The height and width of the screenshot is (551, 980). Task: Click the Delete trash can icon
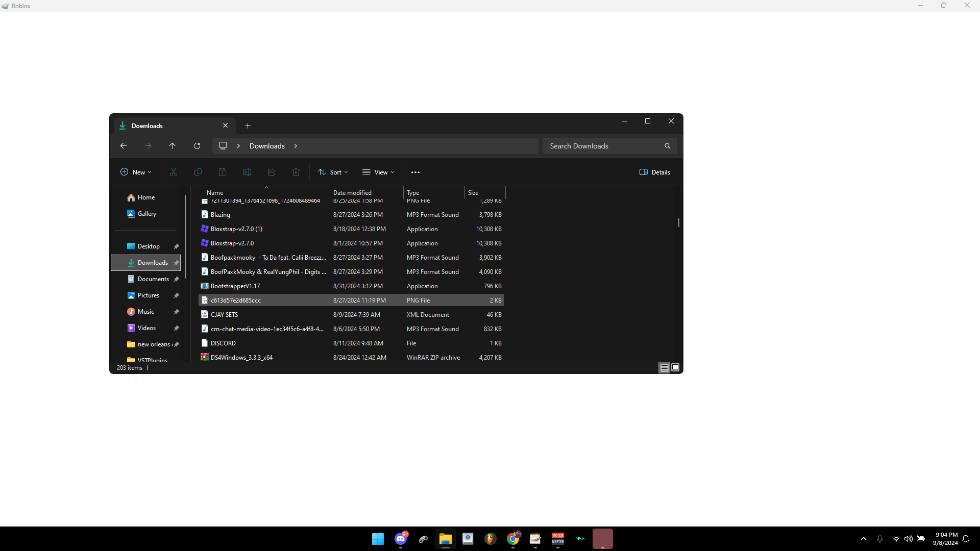tap(296, 172)
